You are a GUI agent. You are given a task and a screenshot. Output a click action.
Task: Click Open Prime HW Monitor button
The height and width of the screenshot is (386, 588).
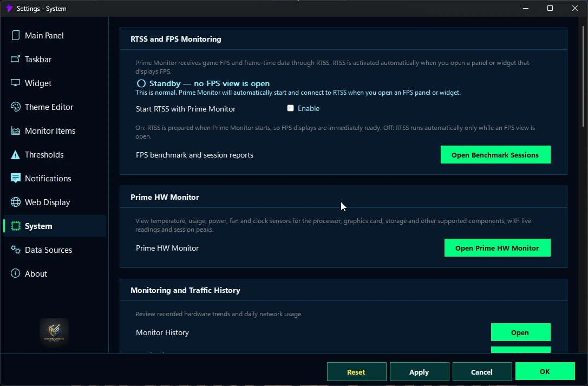[x=497, y=248]
